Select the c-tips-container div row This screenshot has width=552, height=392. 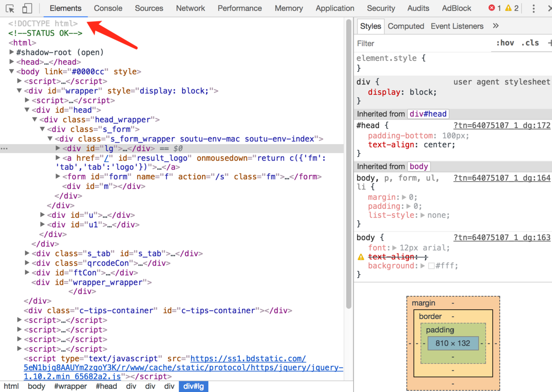[158, 311]
